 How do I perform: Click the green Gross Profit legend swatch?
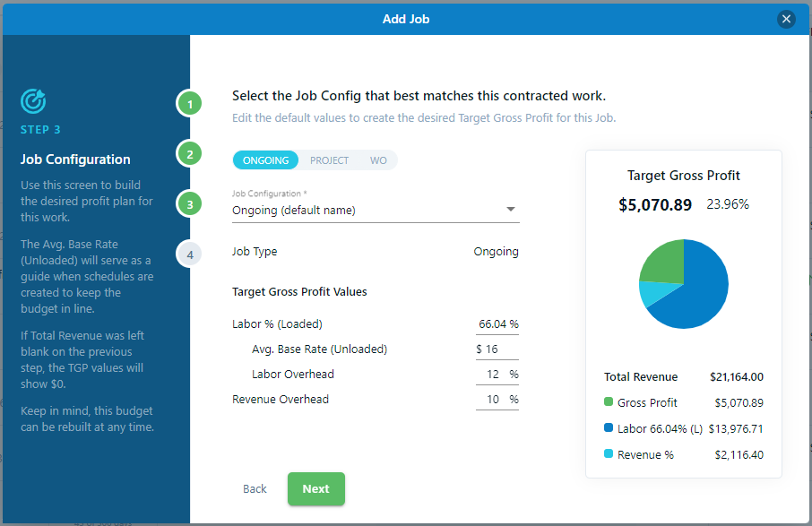point(609,402)
